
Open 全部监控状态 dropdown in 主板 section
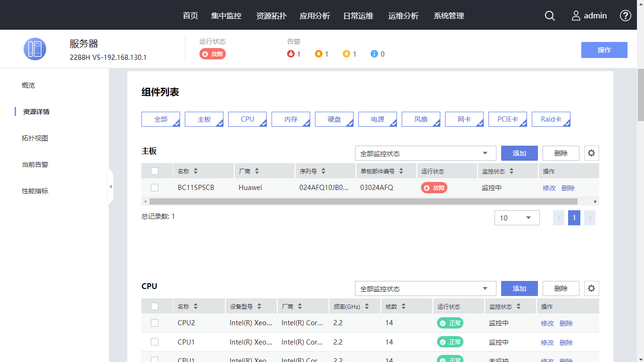425,153
